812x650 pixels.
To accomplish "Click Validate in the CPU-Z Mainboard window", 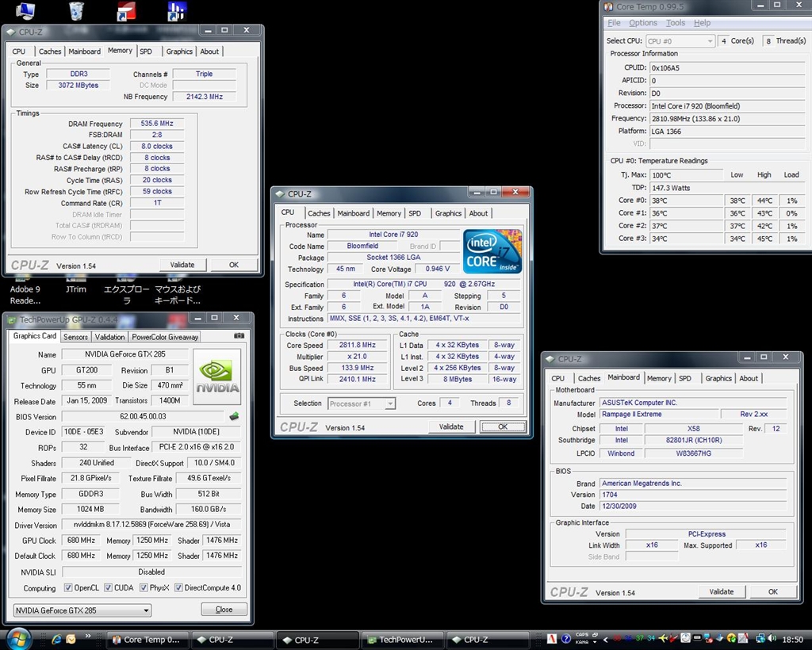I will point(722,592).
